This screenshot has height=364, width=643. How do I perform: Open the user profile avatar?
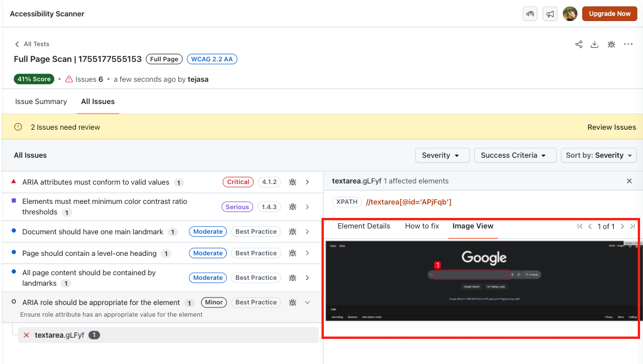coord(570,14)
